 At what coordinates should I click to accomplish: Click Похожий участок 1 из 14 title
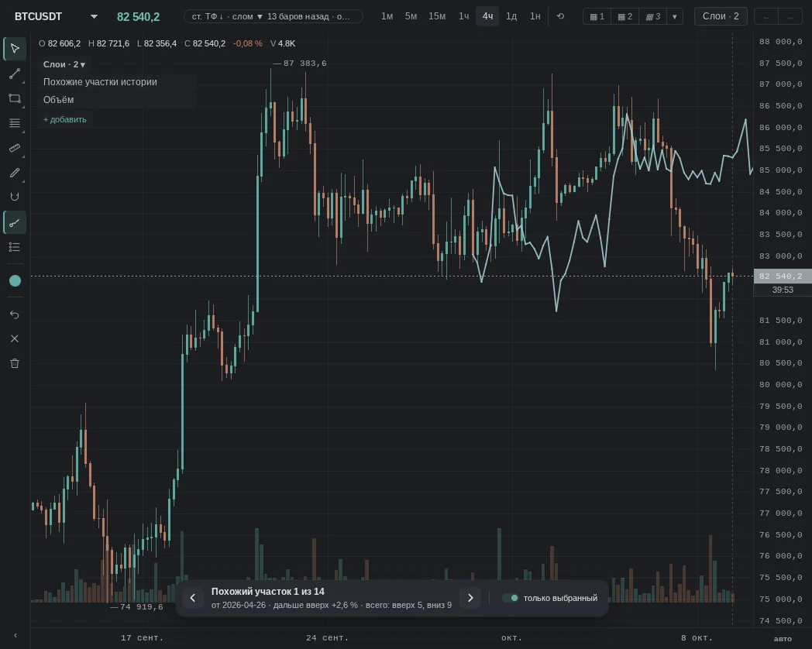pos(268,591)
